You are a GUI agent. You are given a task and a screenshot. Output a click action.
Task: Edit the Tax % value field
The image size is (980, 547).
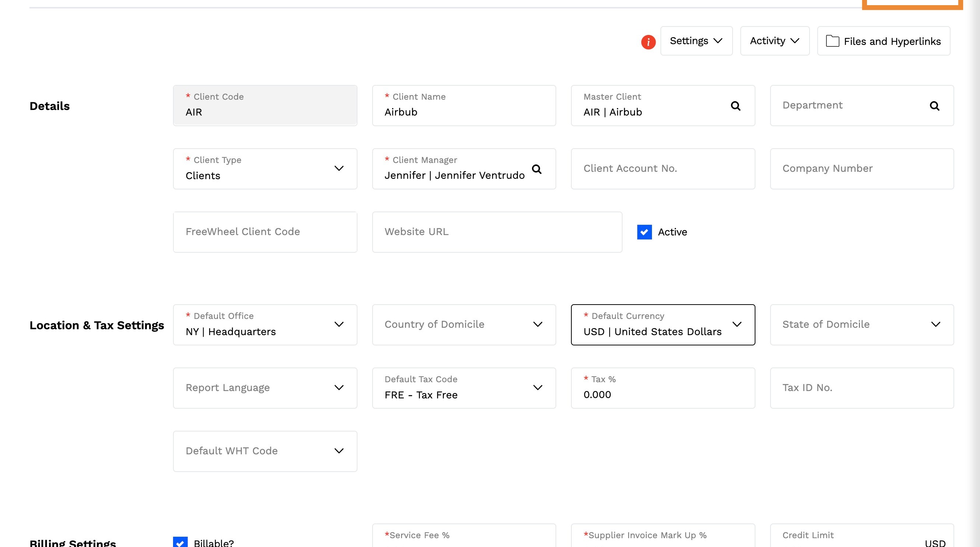coord(663,388)
